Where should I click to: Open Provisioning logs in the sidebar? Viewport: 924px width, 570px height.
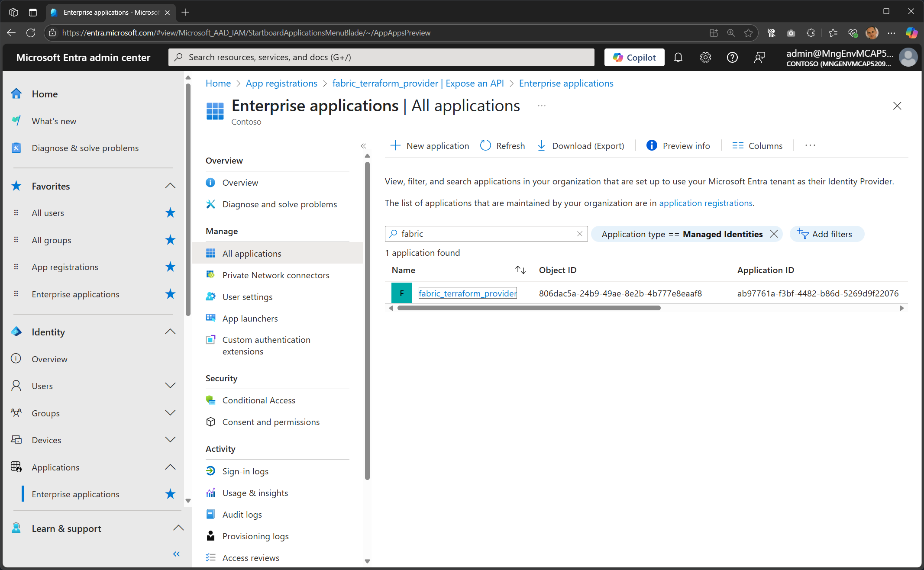tap(255, 536)
